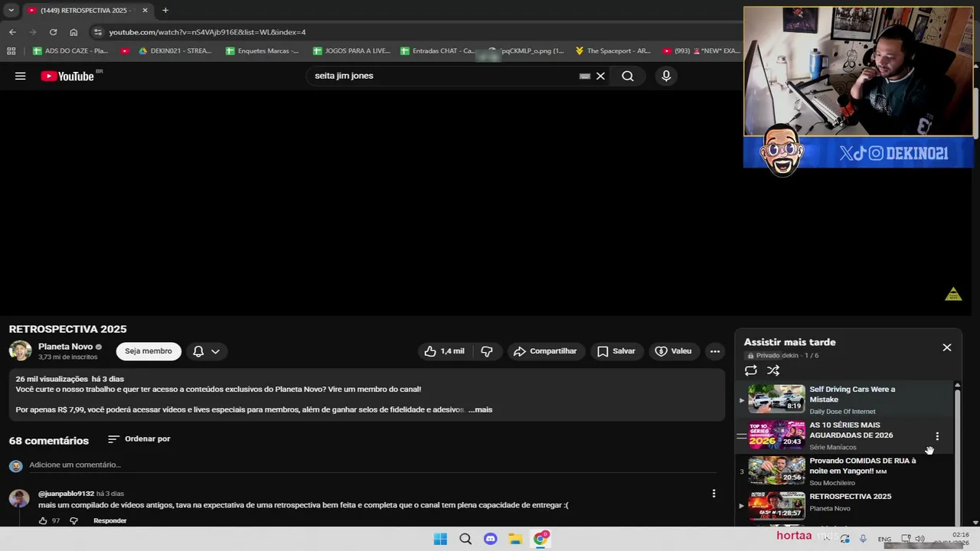Toggle playlist loop icon

pyautogui.click(x=750, y=370)
